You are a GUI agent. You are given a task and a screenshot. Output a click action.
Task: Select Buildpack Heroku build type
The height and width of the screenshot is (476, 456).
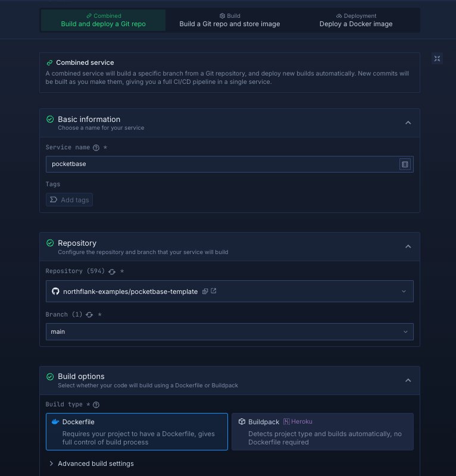(322, 431)
